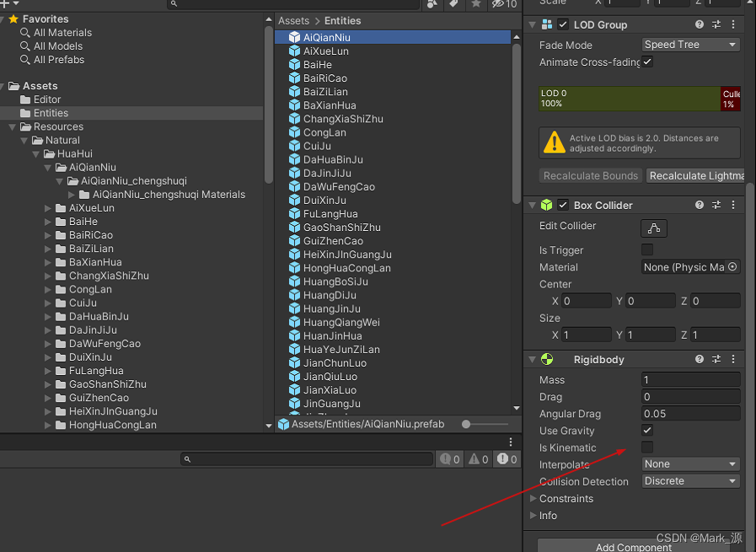Toggle the Animate Cross-fading checkbox

pos(647,61)
